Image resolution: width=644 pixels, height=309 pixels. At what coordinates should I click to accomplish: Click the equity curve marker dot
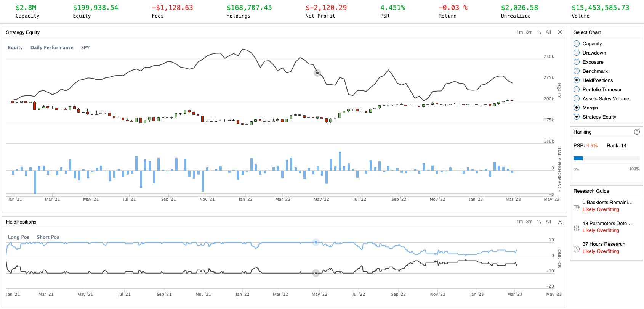tap(317, 73)
